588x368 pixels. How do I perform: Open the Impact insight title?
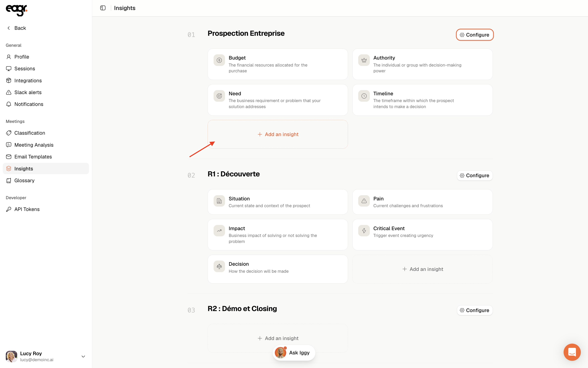237,229
